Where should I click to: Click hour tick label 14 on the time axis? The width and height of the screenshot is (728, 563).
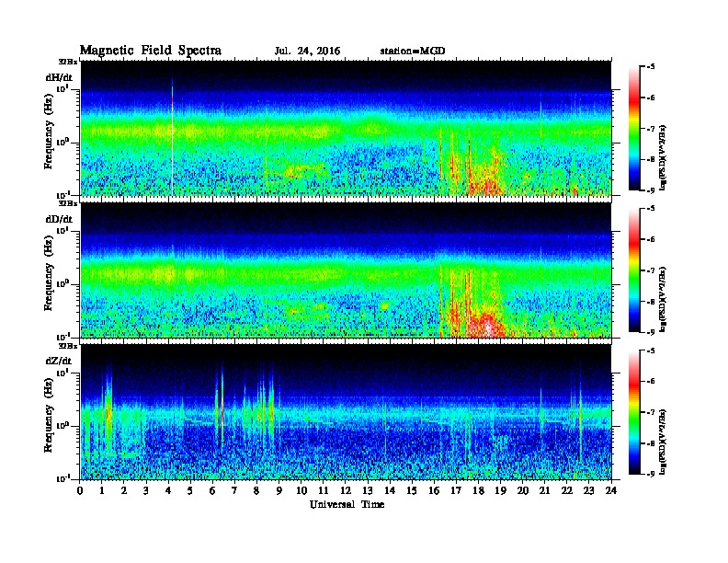click(x=390, y=490)
